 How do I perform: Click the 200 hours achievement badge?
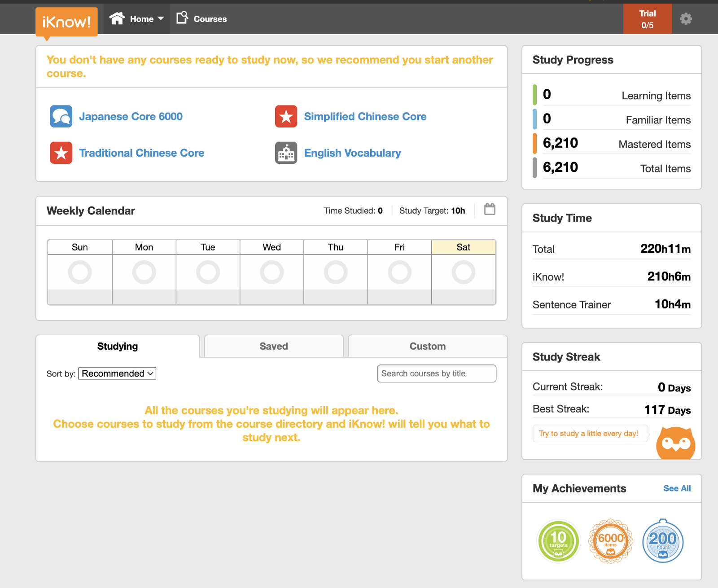point(663,541)
